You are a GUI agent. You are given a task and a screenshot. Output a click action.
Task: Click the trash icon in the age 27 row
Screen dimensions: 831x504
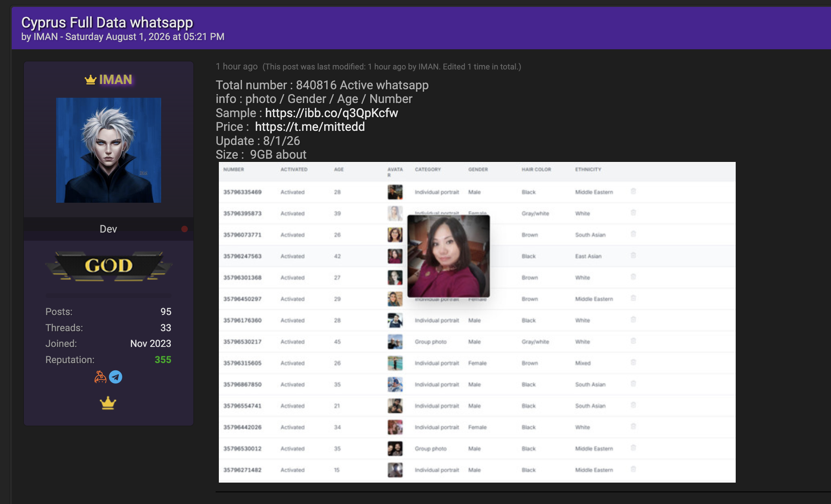[633, 277]
